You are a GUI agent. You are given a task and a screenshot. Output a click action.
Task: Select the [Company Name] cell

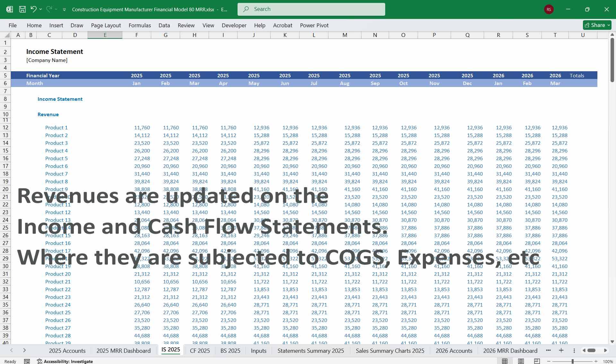pyautogui.click(x=47, y=60)
